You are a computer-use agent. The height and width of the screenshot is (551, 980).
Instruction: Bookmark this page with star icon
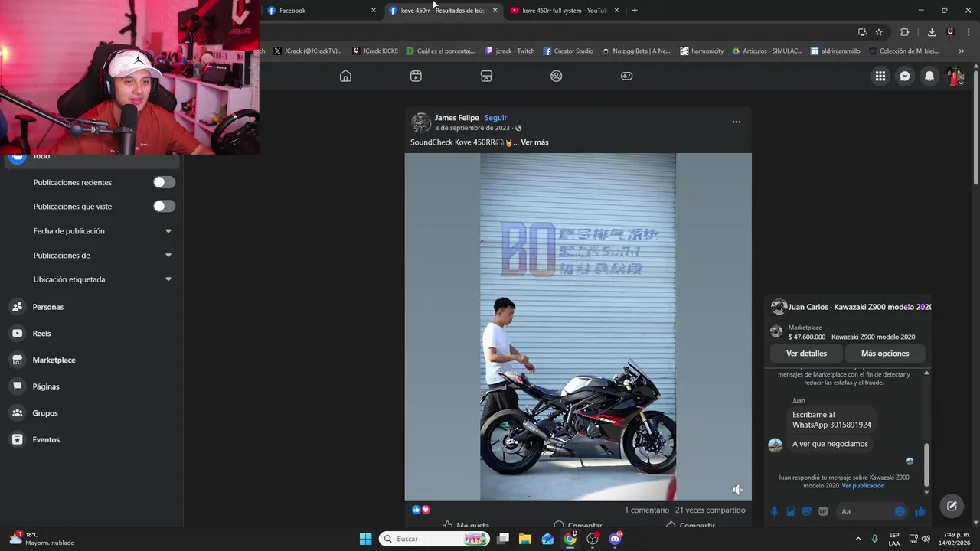tap(879, 32)
